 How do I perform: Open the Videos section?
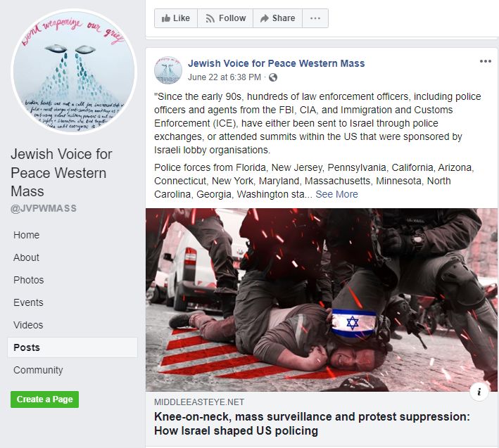28,325
